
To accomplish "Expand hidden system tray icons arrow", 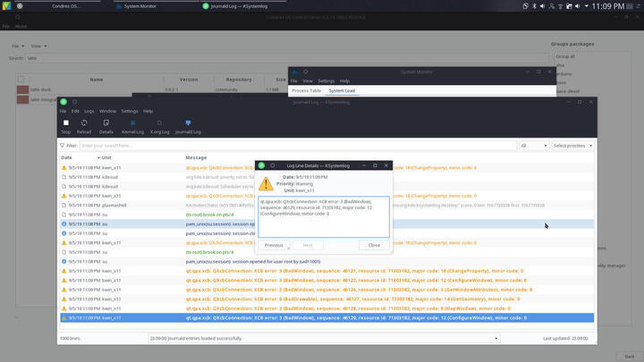I will [x=586, y=6].
